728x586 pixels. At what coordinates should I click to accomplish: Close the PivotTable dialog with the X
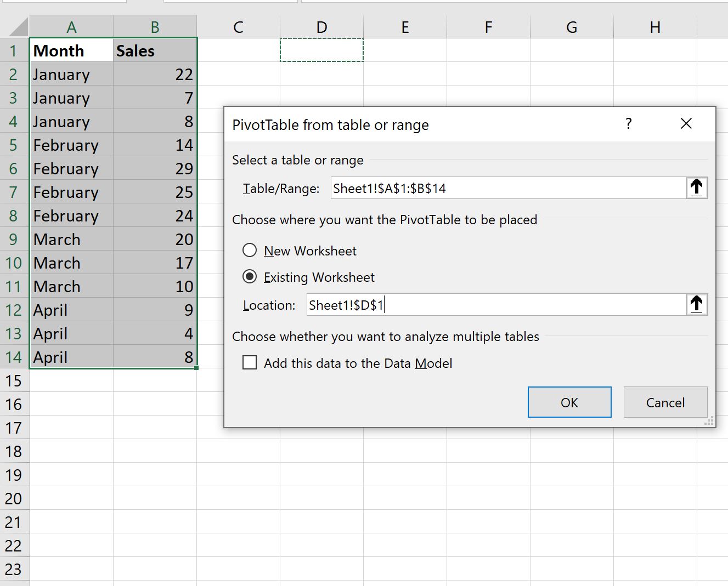(x=686, y=124)
